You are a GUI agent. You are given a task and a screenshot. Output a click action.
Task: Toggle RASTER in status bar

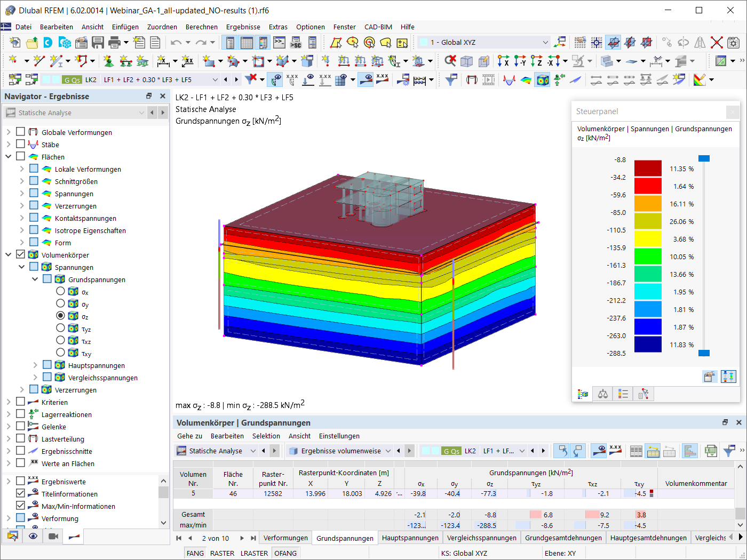(x=222, y=553)
